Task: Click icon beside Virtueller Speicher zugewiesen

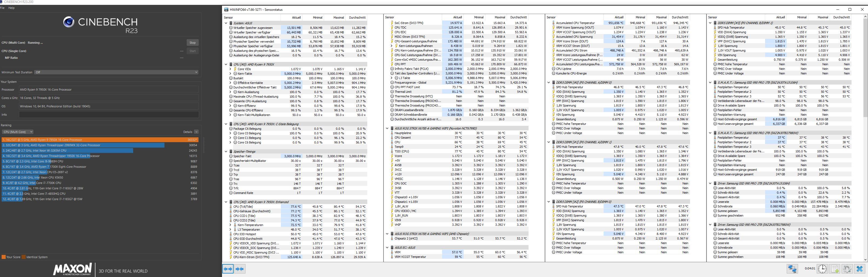Action: tap(231, 28)
